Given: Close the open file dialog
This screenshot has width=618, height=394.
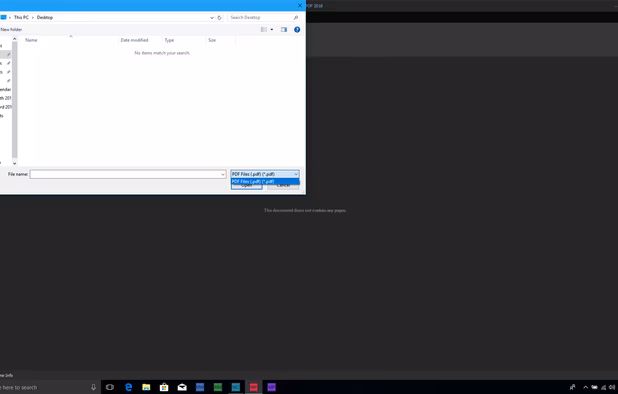Looking at the screenshot, I should click(300, 6).
